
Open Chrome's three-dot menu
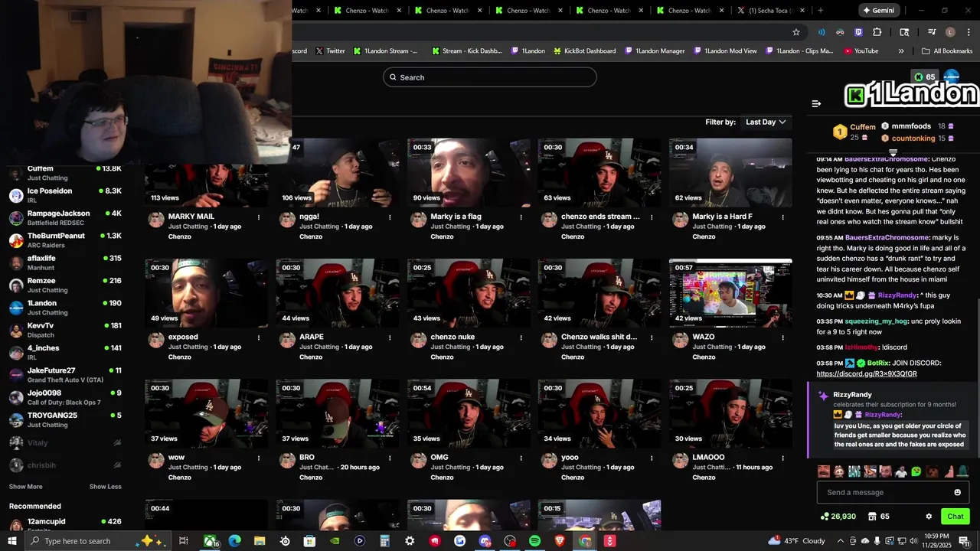969,32
